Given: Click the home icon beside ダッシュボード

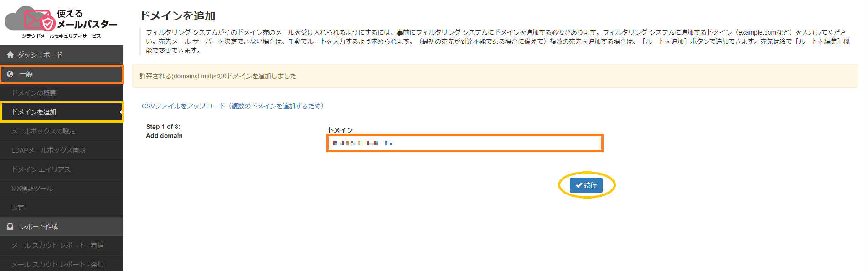Looking at the screenshot, I should tap(10, 55).
